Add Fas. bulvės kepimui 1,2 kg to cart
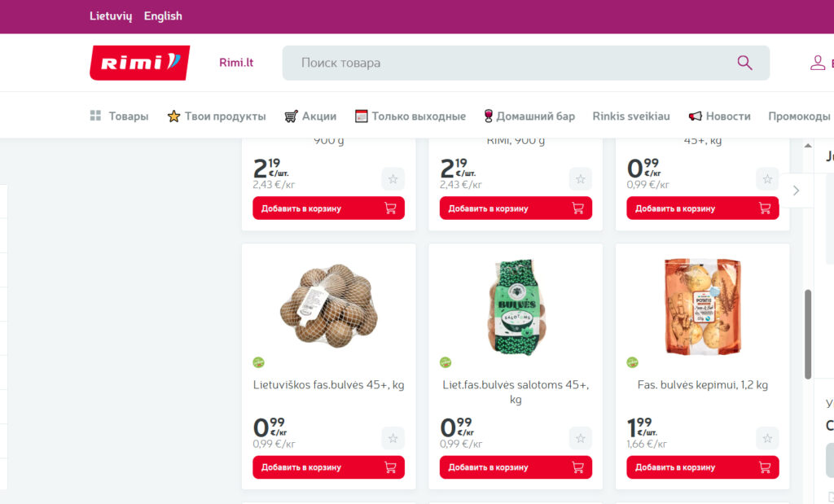Screen dimensions: 834x504 point(703,467)
